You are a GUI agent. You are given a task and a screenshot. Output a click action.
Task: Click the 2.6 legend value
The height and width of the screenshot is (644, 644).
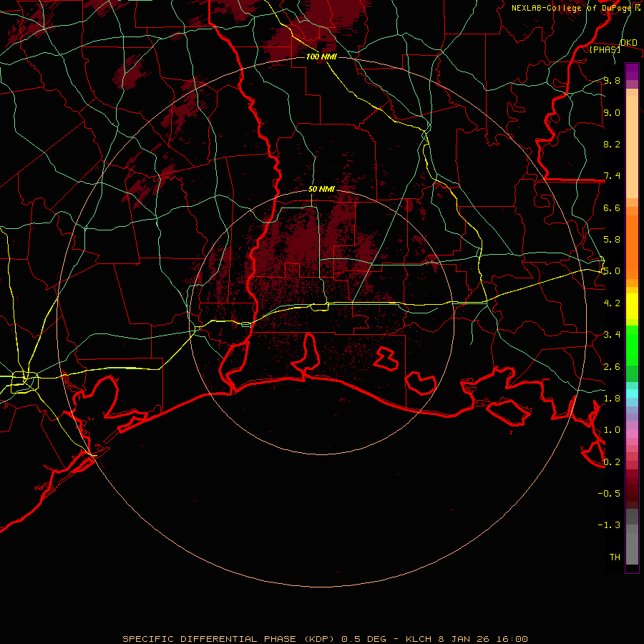pos(612,367)
